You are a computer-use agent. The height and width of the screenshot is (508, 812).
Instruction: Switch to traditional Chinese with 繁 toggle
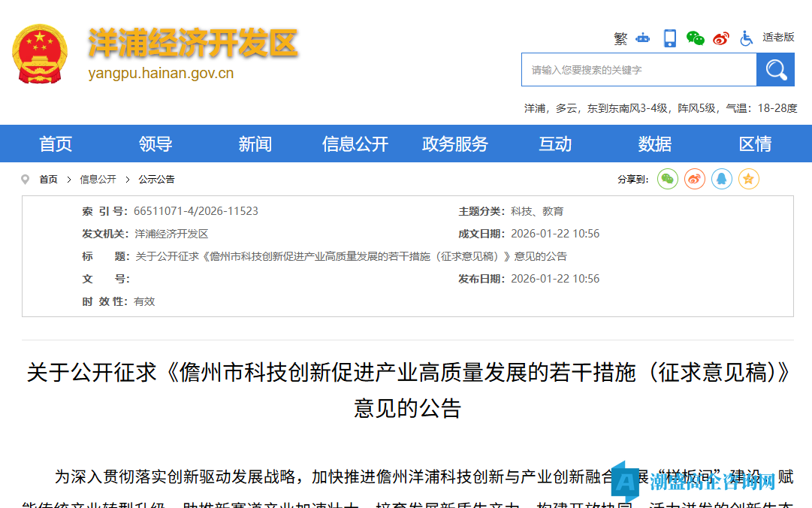(620, 38)
